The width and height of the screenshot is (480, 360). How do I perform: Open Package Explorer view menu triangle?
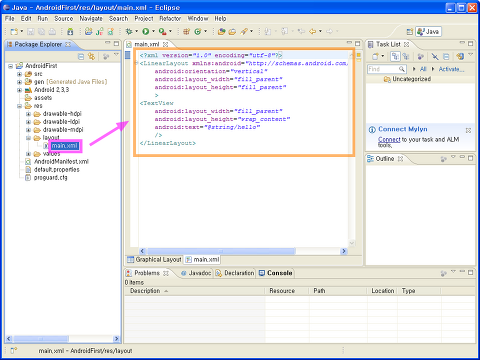click(116, 54)
